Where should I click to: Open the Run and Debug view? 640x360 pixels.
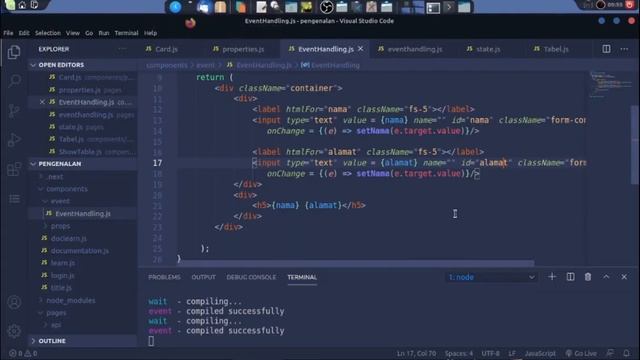point(14,140)
